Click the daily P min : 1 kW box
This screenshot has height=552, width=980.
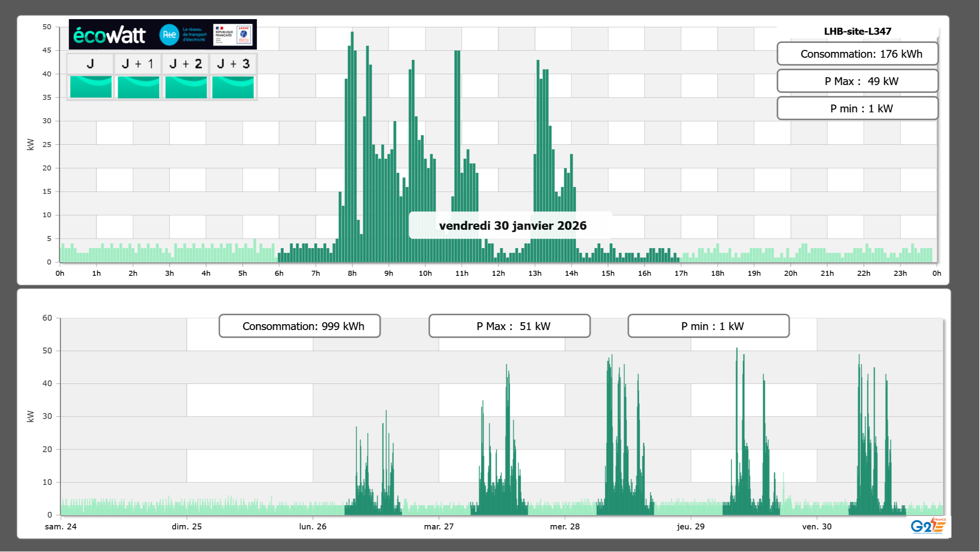click(x=857, y=108)
